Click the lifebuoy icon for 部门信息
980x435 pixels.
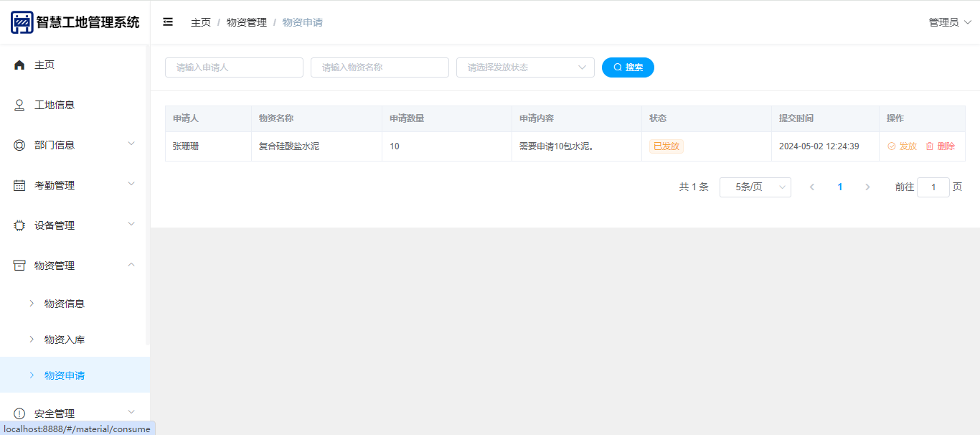(x=19, y=145)
